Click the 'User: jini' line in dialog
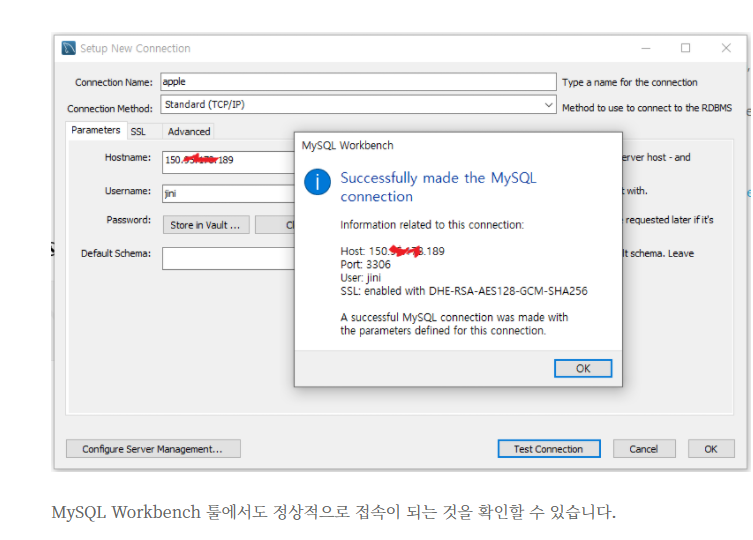The width and height of the screenshot is (753, 540). click(361, 278)
